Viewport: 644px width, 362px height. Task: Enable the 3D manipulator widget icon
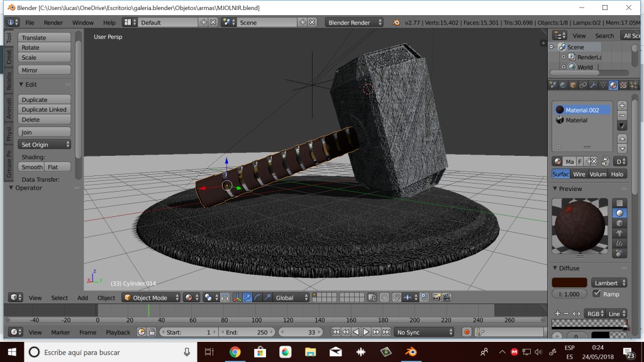[236, 297]
